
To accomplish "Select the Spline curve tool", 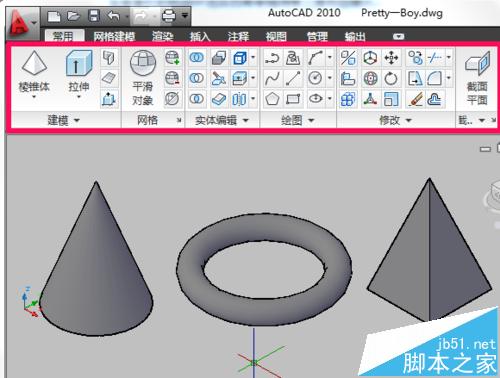I will [272, 78].
